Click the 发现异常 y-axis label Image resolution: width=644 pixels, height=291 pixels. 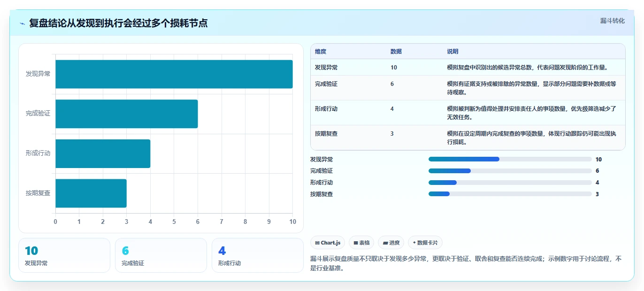(x=38, y=74)
